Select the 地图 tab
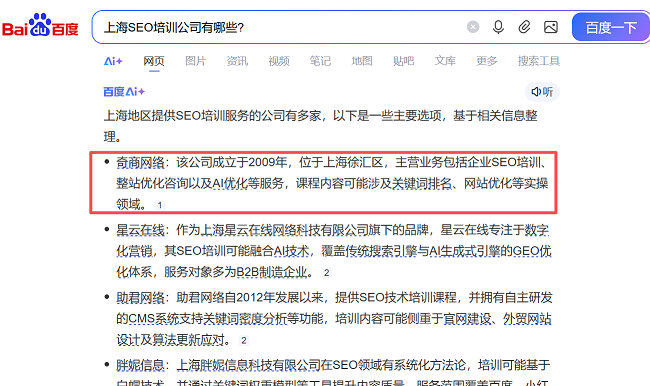The image size is (650, 386). click(362, 61)
